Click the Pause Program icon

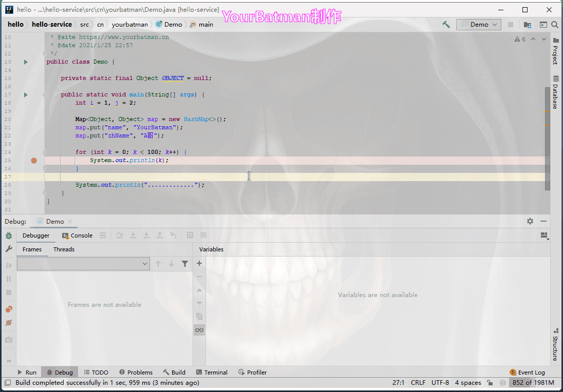coord(9,279)
